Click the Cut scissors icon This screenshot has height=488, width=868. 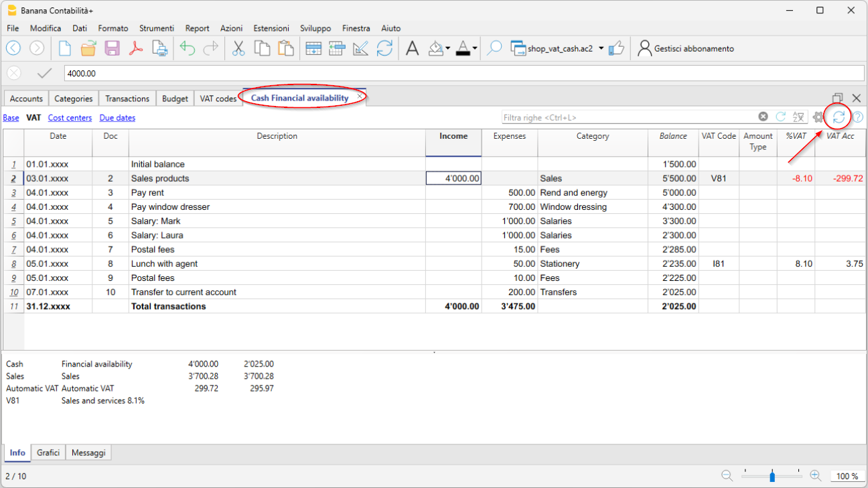click(x=238, y=48)
